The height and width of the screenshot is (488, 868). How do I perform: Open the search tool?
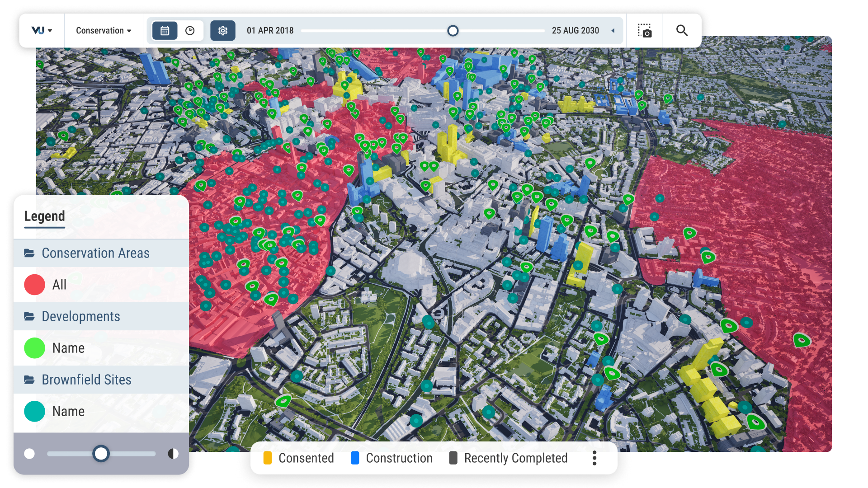(x=682, y=31)
